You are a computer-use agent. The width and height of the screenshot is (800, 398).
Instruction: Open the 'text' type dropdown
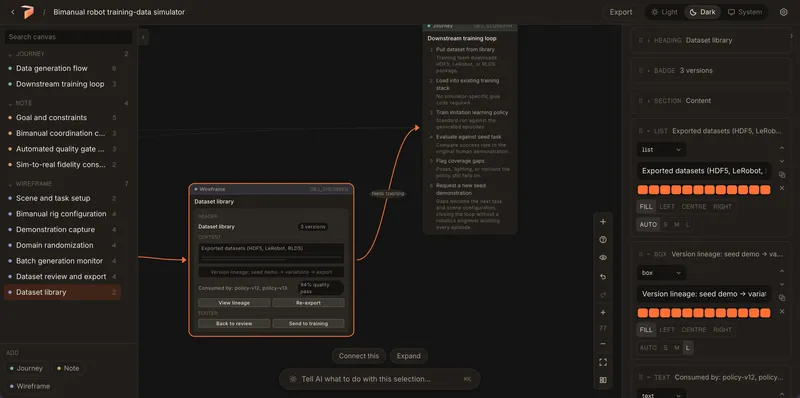(x=661, y=395)
